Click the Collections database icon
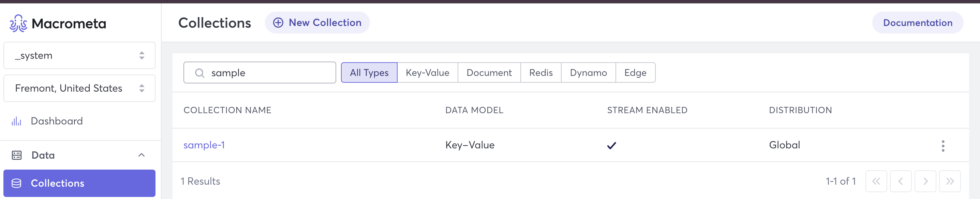The image size is (980, 199). pyautogui.click(x=16, y=183)
